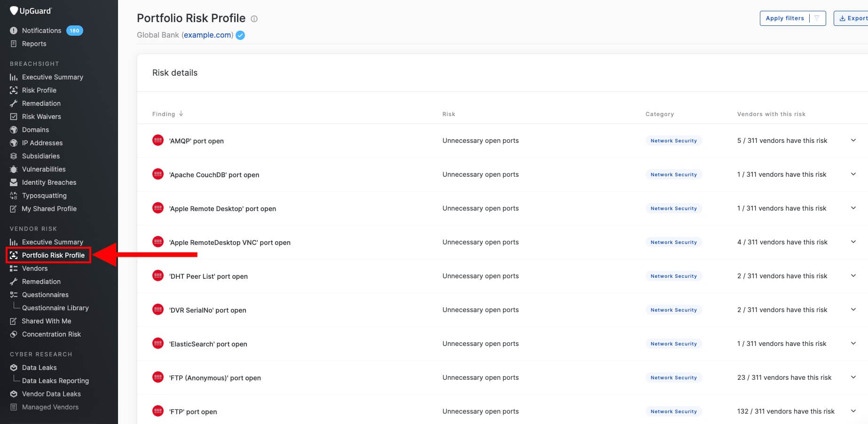Click the Risk column header
868x424 pixels.
tap(449, 114)
